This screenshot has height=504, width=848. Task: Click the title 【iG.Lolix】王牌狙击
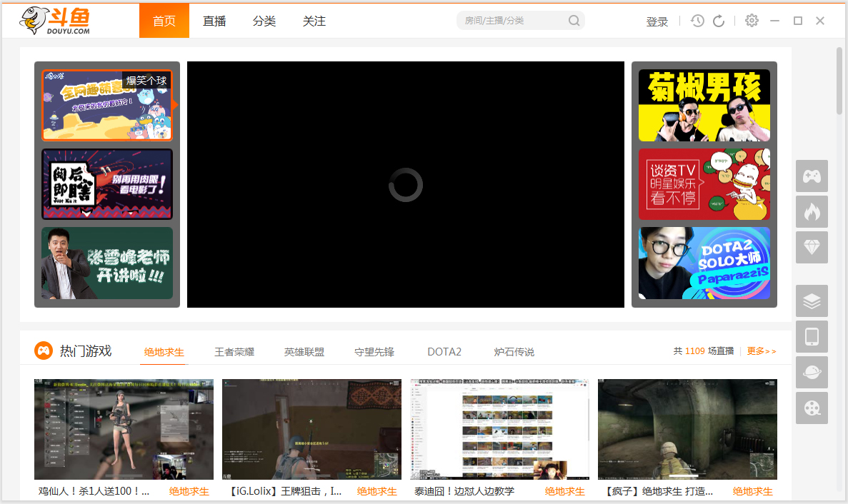284,491
